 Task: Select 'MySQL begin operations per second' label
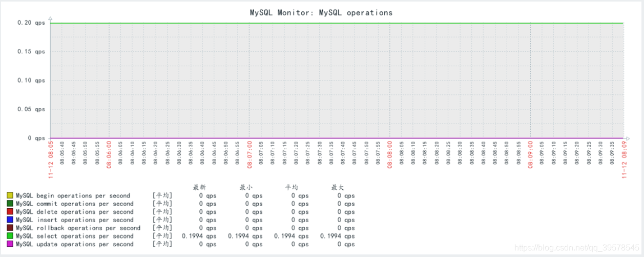73,196
